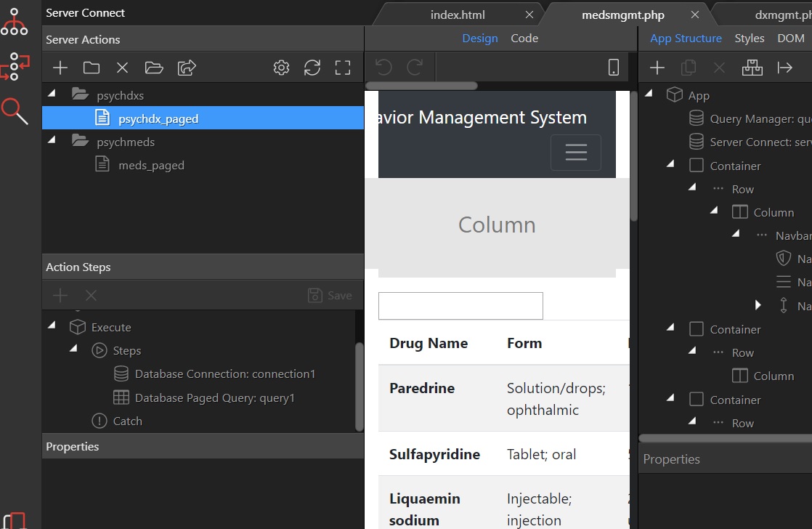Switch to mobile device preview

pos(614,68)
